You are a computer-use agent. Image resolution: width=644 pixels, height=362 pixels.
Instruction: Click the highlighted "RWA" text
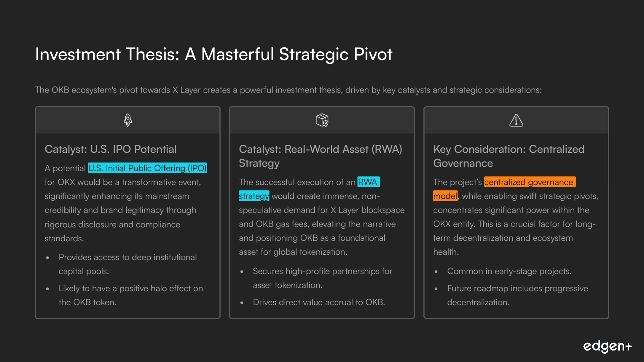(x=368, y=182)
